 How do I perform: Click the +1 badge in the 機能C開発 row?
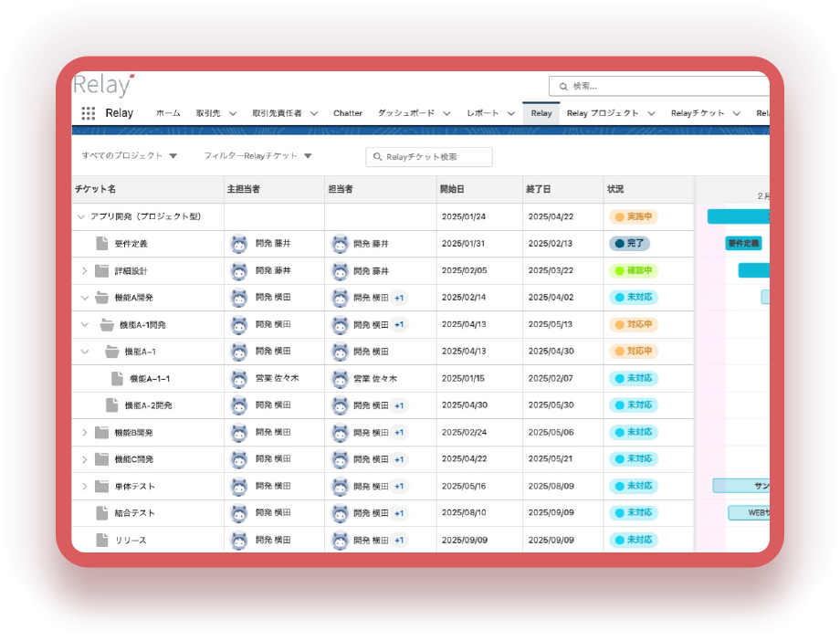click(399, 459)
